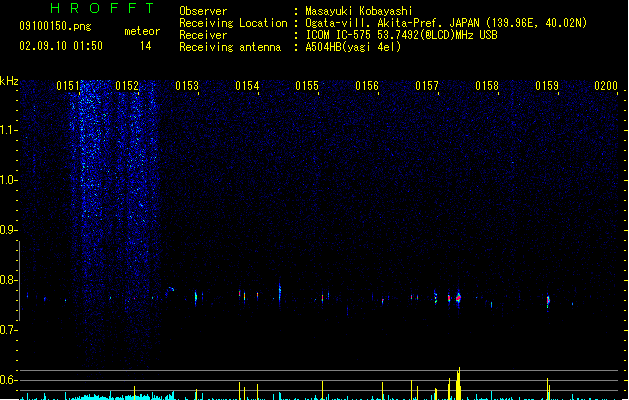The height and width of the screenshot is (400, 629).
Task: Click the kHz axis unit label
Action: point(9,81)
